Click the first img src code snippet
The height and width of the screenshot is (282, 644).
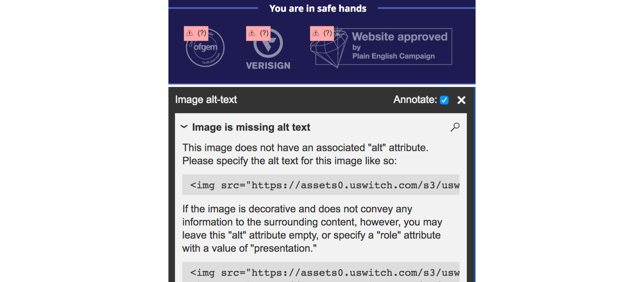(321, 185)
